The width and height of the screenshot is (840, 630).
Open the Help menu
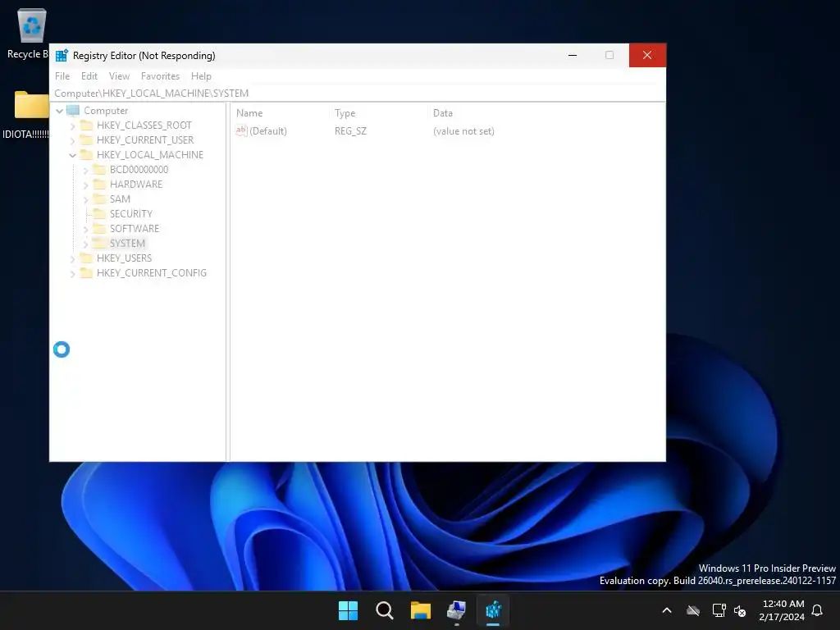pyautogui.click(x=201, y=76)
